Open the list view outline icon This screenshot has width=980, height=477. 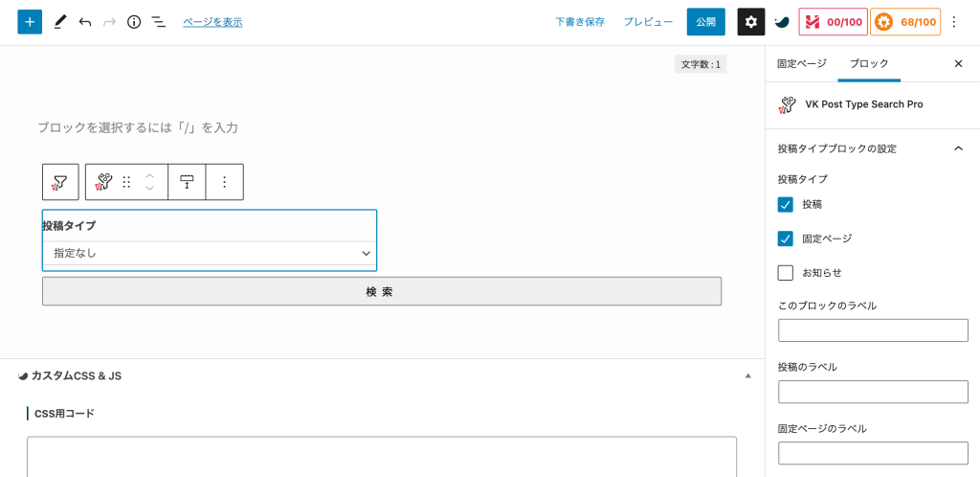click(159, 22)
